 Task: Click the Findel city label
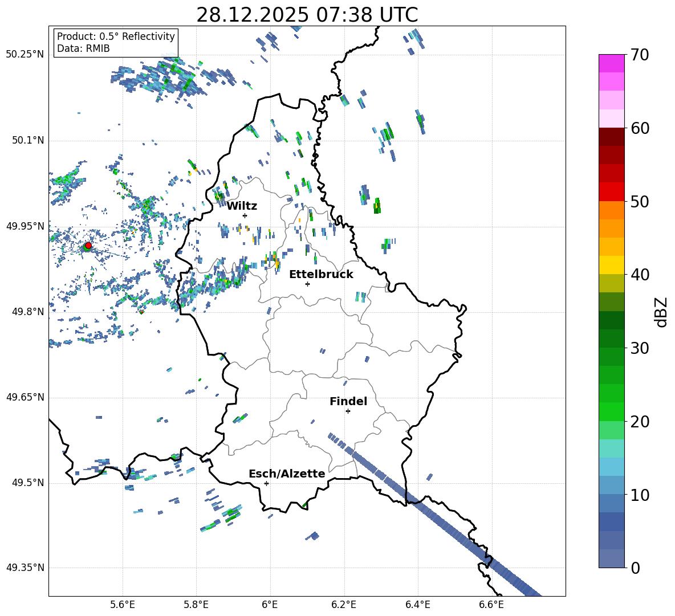[348, 401]
